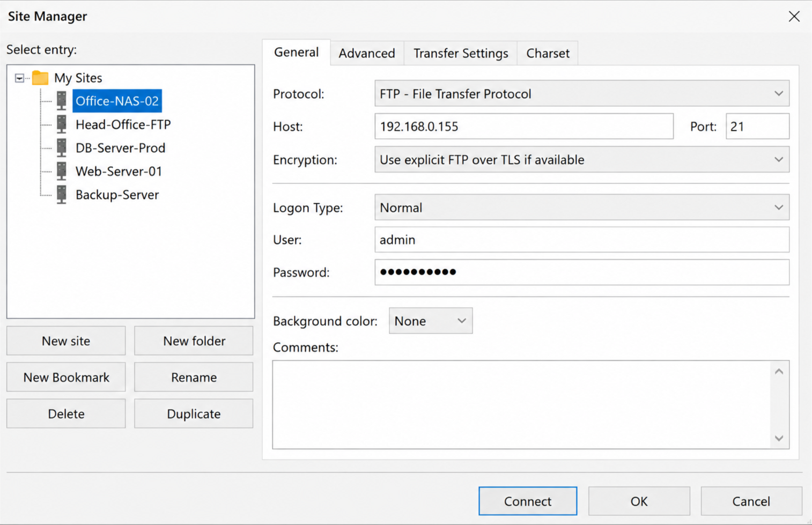Switch to the General tab
812x525 pixels.
click(296, 53)
